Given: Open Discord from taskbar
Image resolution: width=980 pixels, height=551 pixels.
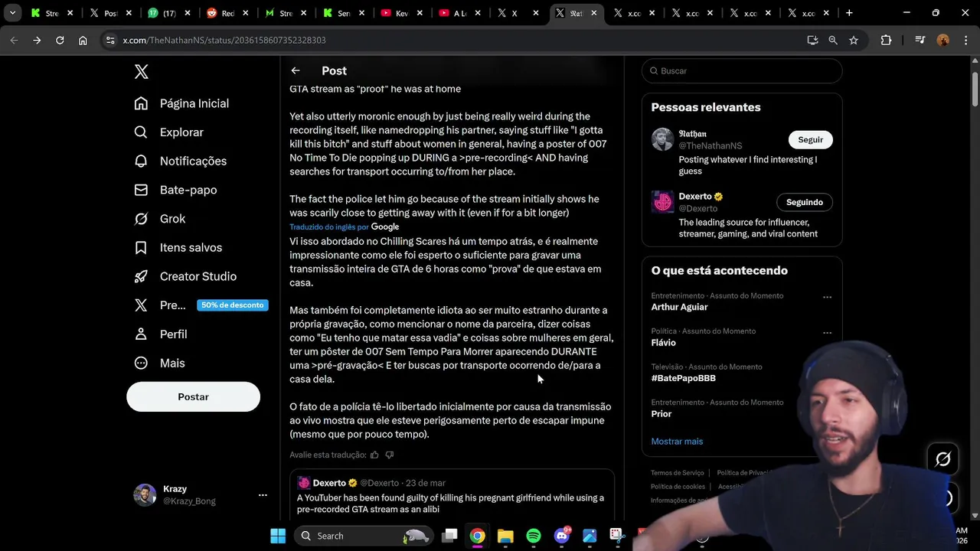Looking at the screenshot, I should (561, 536).
